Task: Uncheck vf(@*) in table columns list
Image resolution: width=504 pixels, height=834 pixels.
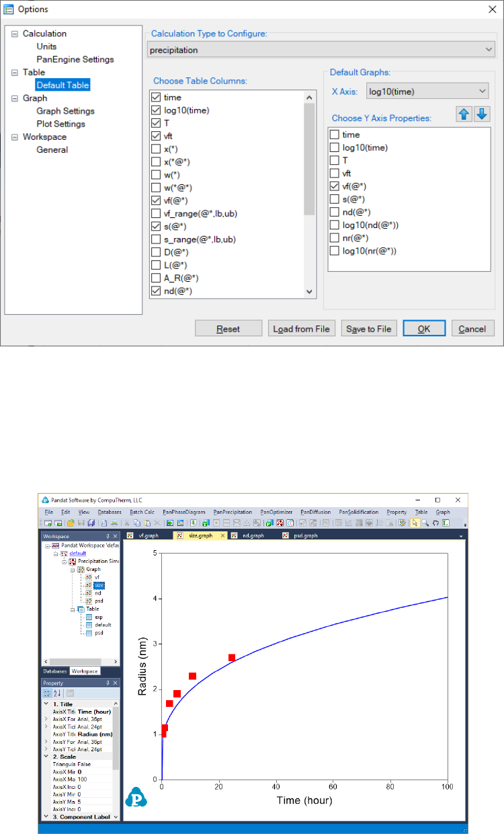Action: (156, 200)
